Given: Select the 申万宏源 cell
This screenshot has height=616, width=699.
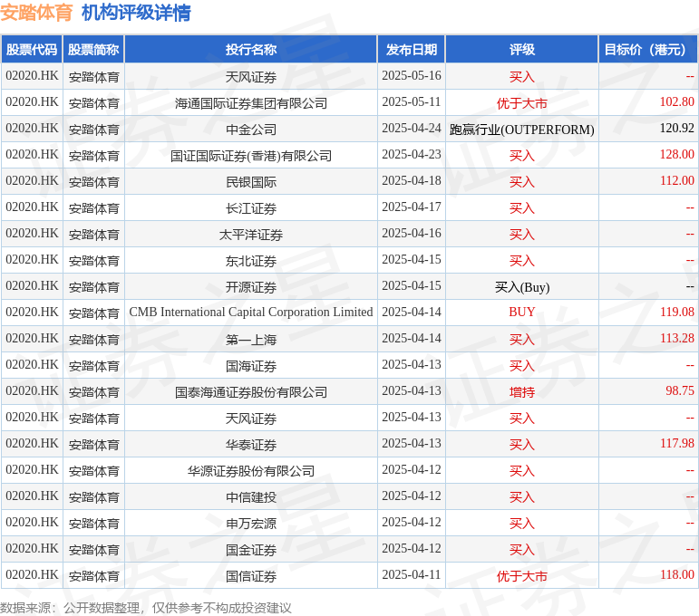Looking at the screenshot, I should (x=251, y=524).
